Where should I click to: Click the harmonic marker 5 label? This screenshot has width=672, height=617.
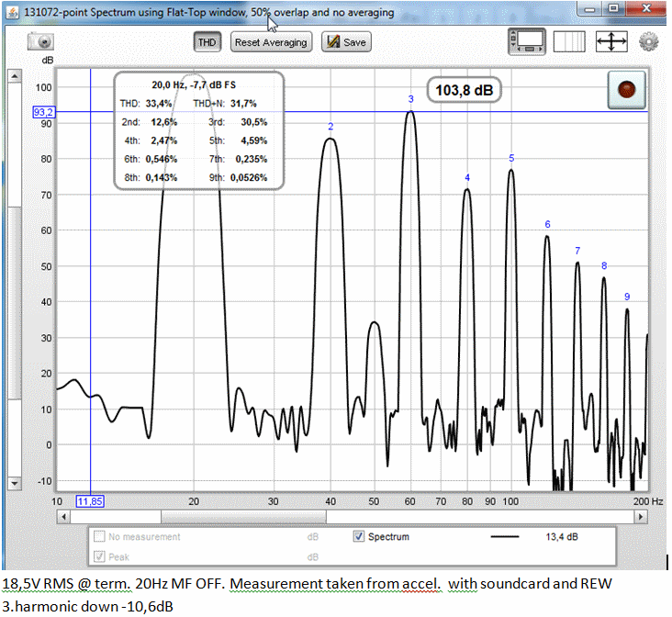pyautogui.click(x=511, y=158)
